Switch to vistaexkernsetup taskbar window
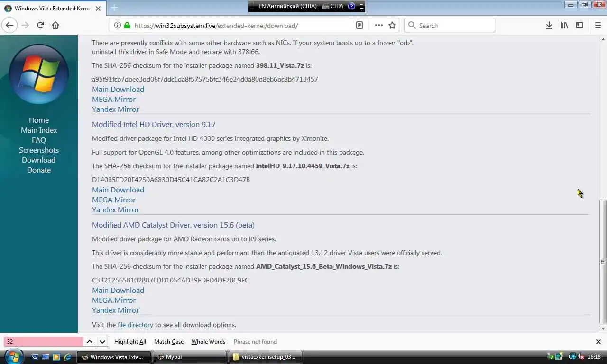 point(266,357)
